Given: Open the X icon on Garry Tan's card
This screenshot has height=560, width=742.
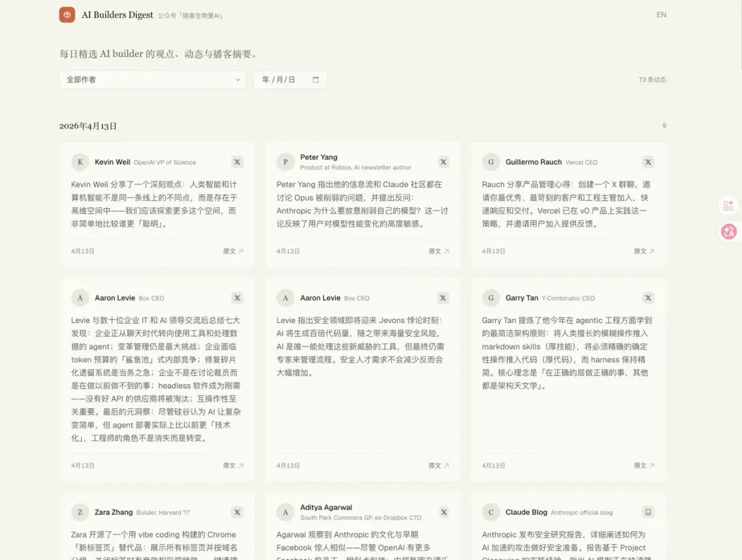Looking at the screenshot, I should [648, 298].
